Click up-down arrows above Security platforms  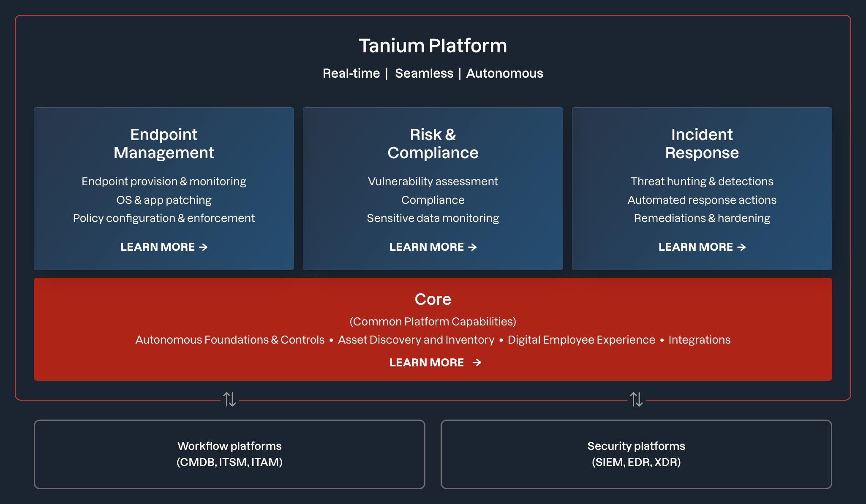tap(636, 399)
